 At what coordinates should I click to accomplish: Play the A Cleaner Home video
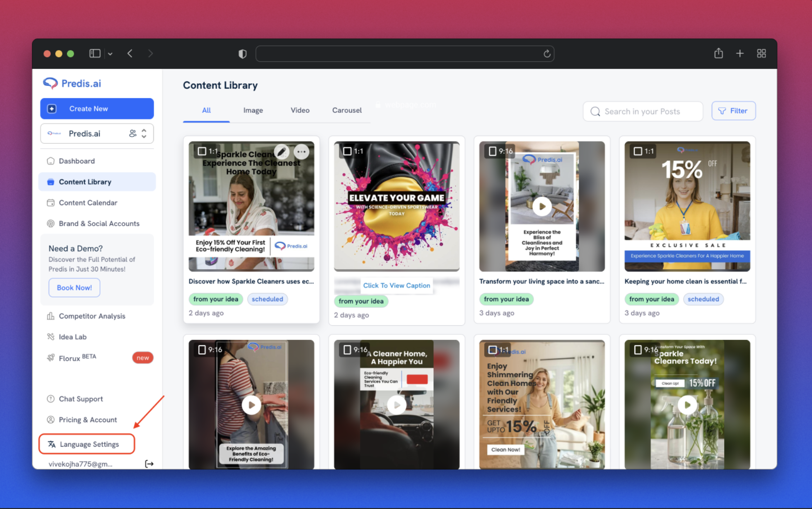tap(397, 405)
